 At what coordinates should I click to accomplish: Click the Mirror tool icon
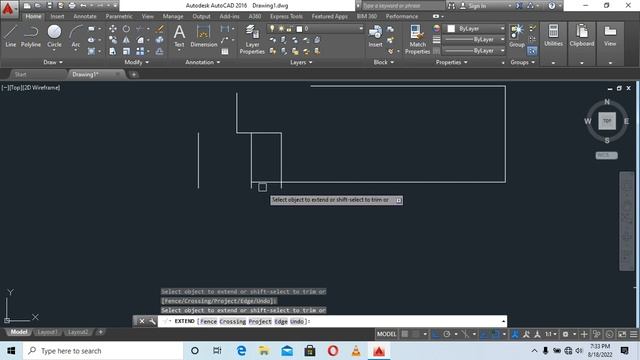(127, 40)
